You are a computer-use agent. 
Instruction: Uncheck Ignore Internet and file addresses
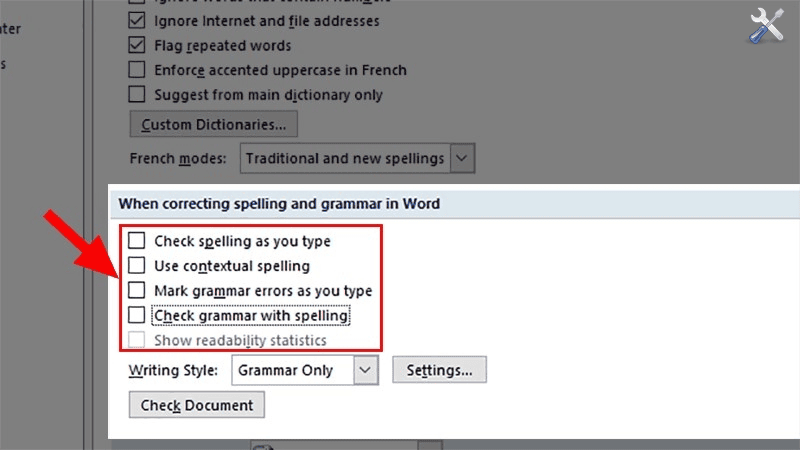tap(137, 20)
